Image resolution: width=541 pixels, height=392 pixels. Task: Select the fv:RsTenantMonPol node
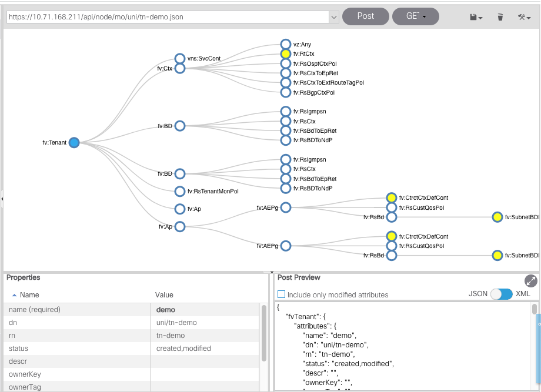pos(180,191)
